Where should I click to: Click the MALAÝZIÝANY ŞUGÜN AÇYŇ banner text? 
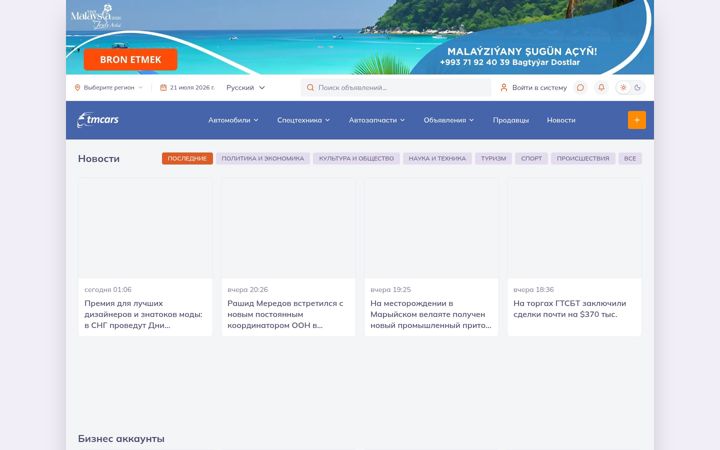coord(522,51)
